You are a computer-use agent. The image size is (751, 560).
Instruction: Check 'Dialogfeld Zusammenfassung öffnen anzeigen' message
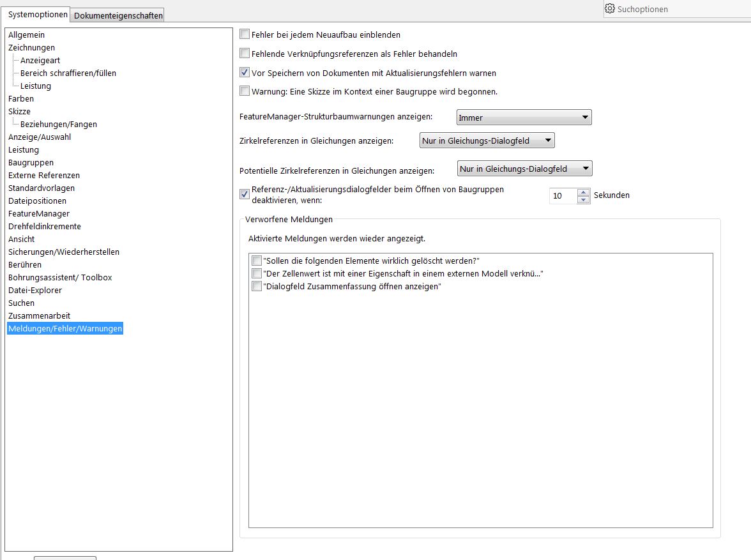click(x=257, y=287)
